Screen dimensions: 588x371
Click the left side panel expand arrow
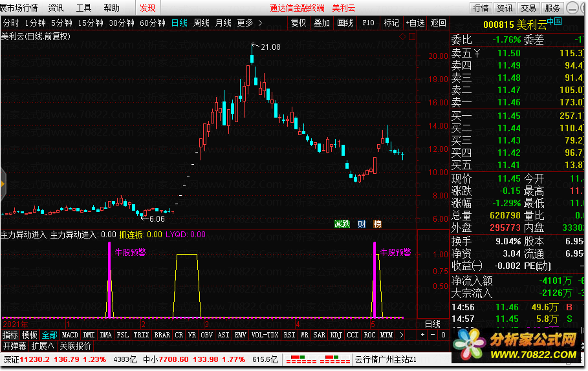[3, 184]
